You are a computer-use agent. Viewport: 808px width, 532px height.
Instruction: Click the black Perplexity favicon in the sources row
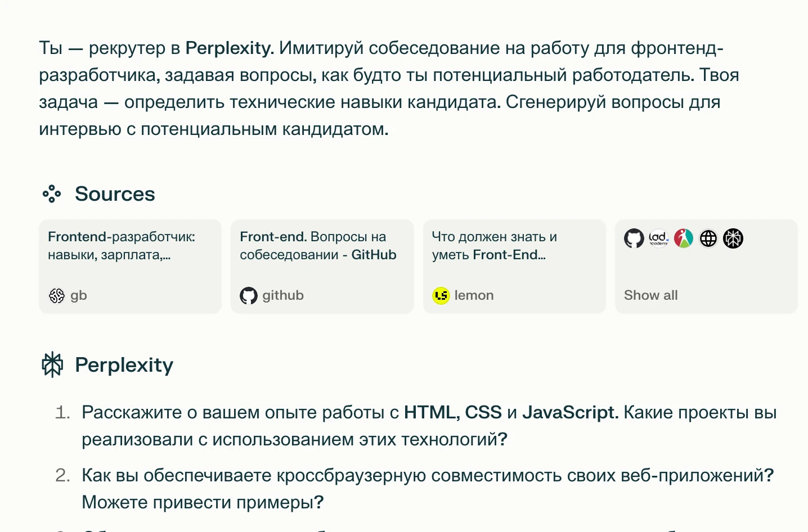point(733,238)
